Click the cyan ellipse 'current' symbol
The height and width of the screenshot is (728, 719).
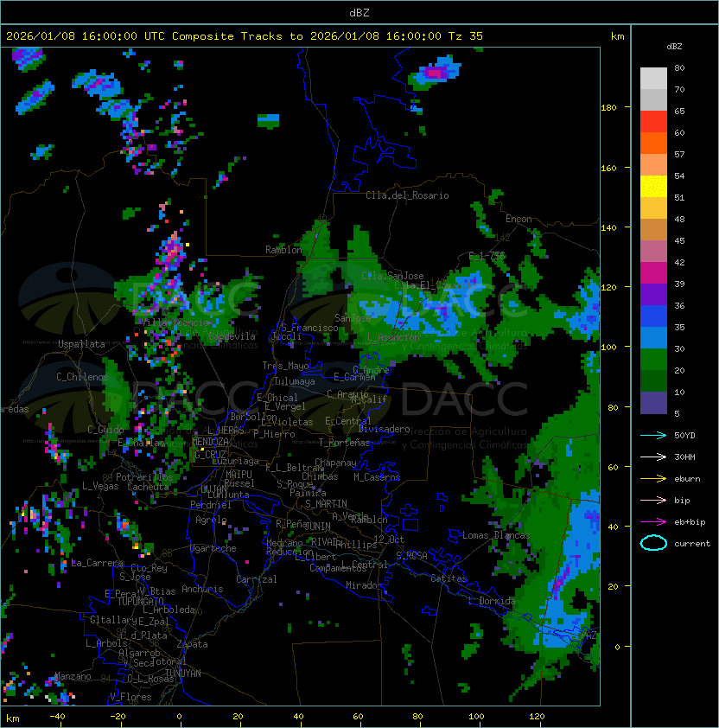pos(653,543)
